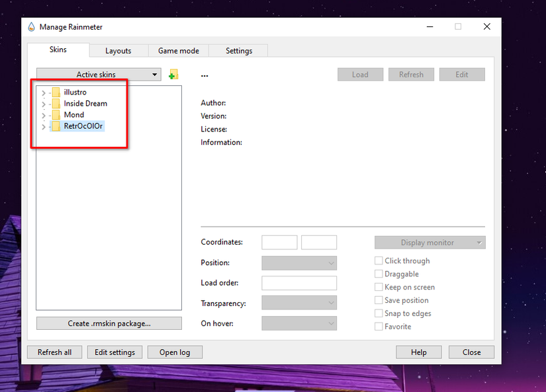The width and height of the screenshot is (546, 392).
Task: Expand the Mond folder arrow
Action: point(44,115)
